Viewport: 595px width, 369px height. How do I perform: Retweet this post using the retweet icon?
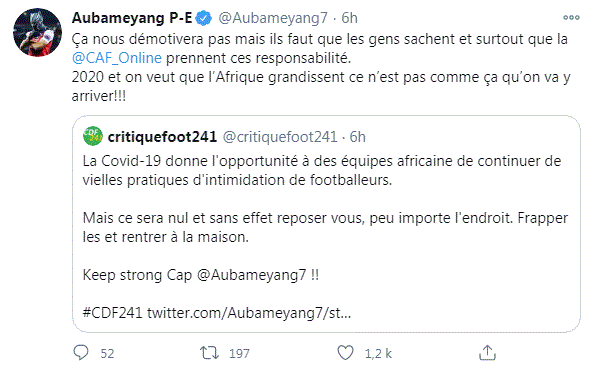209,353
